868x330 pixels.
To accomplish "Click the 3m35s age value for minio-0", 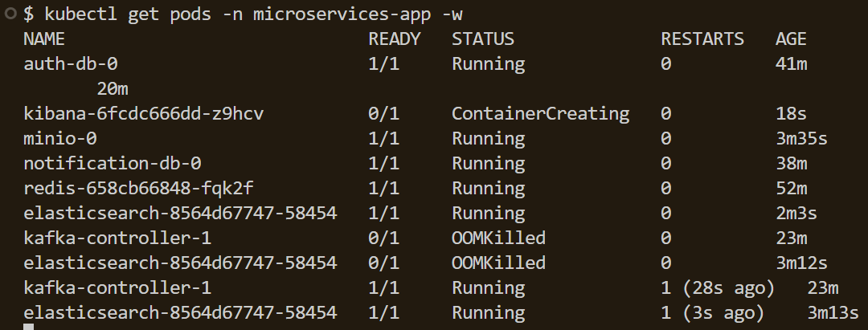I will pos(801,138).
